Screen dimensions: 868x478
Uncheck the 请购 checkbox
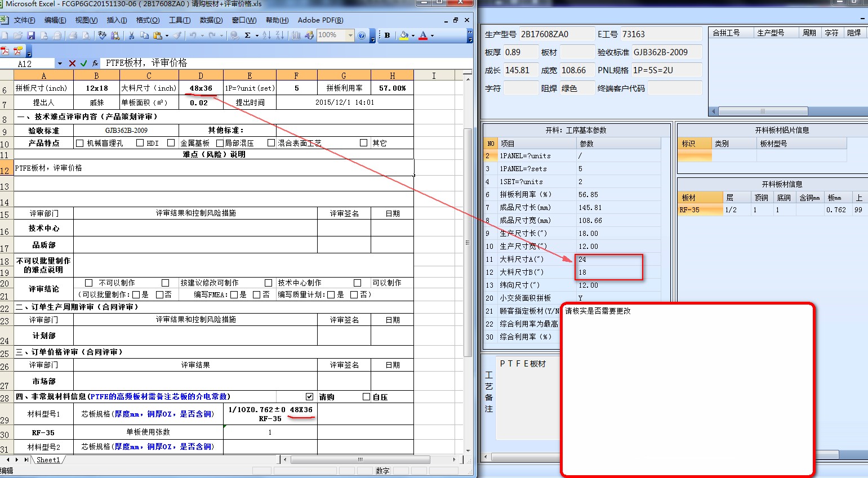point(309,396)
